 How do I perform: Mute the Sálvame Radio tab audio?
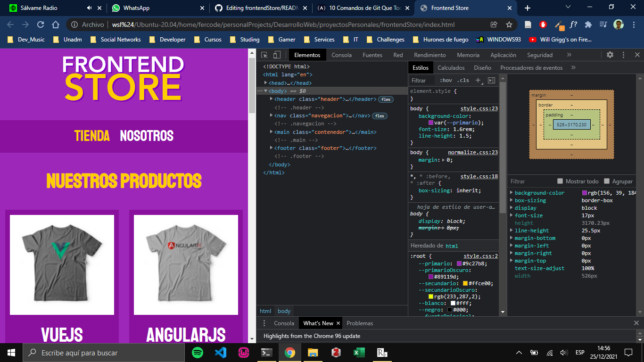[x=90, y=8]
